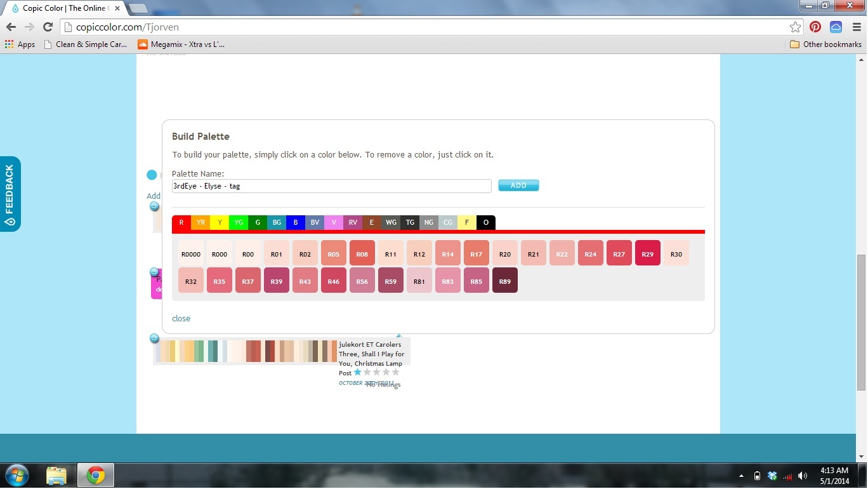Bookmark this page with the star icon

(795, 27)
